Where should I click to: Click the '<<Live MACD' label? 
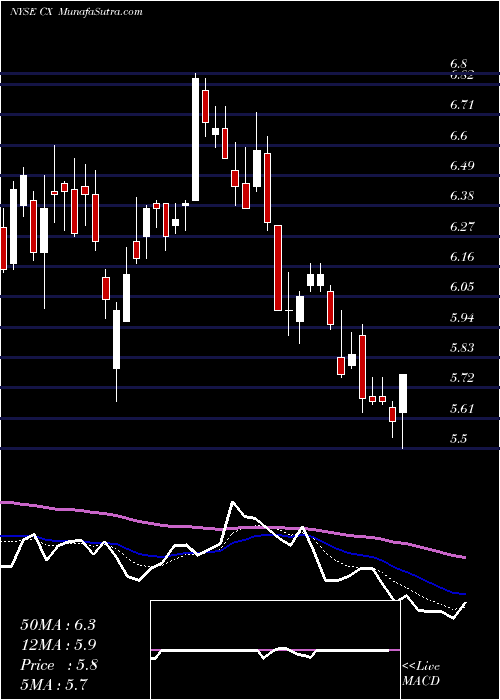[x=421, y=674]
